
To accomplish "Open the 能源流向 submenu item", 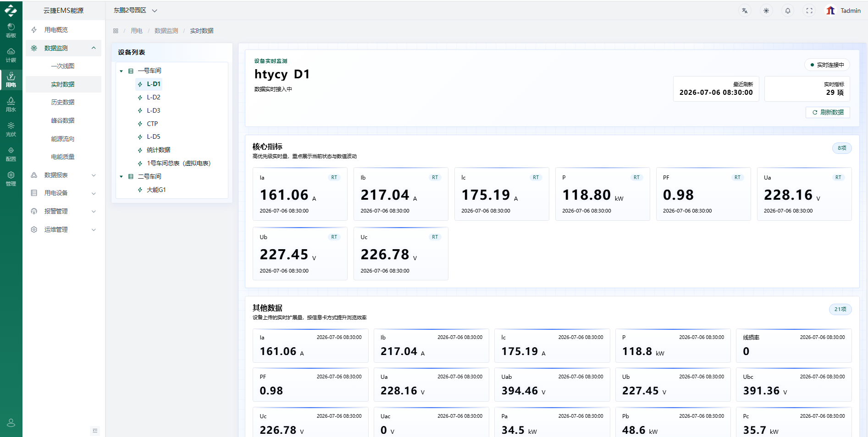I will pyautogui.click(x=63, y=139).
